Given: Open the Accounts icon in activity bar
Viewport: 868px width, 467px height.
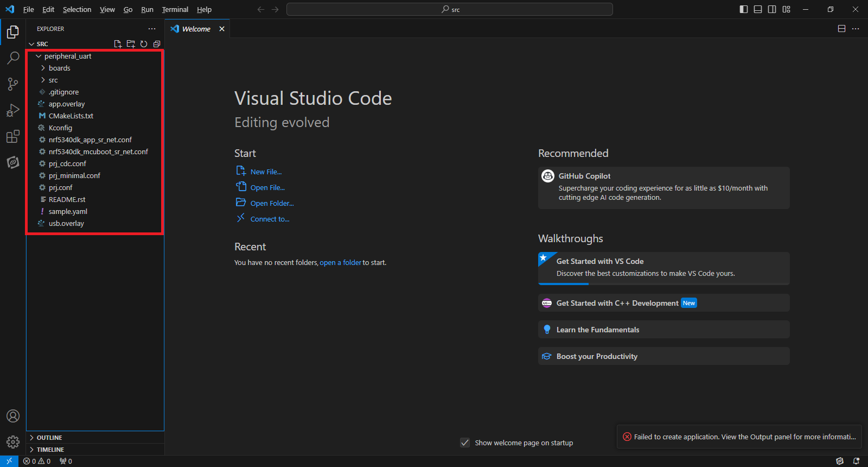Looking at the screenshot, I should (x=13, y=416).
